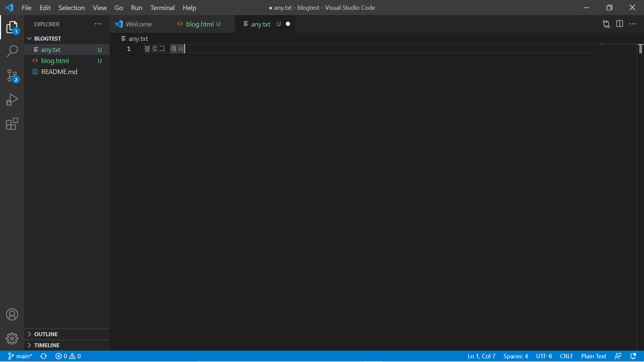Open README.md in the explorer
The image size is (644, 362).
[59, 72]
